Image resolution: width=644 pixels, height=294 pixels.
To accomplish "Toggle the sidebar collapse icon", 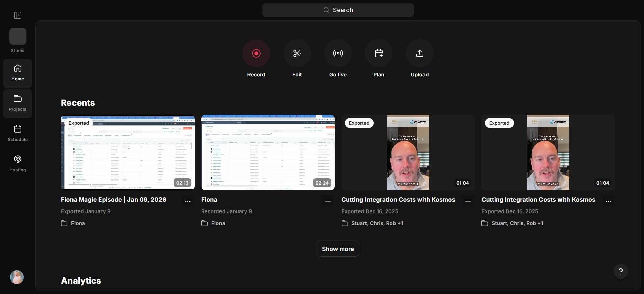I will pyautogui.click(x=18, y=15).
